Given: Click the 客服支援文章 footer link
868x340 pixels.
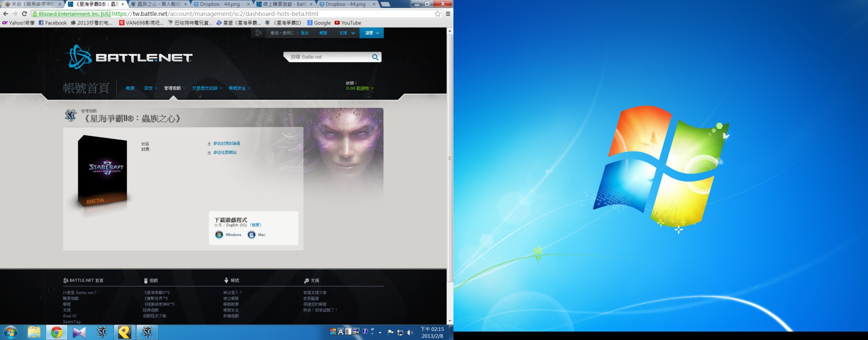Looking at the screenshot, I should [x=315, y=293].
